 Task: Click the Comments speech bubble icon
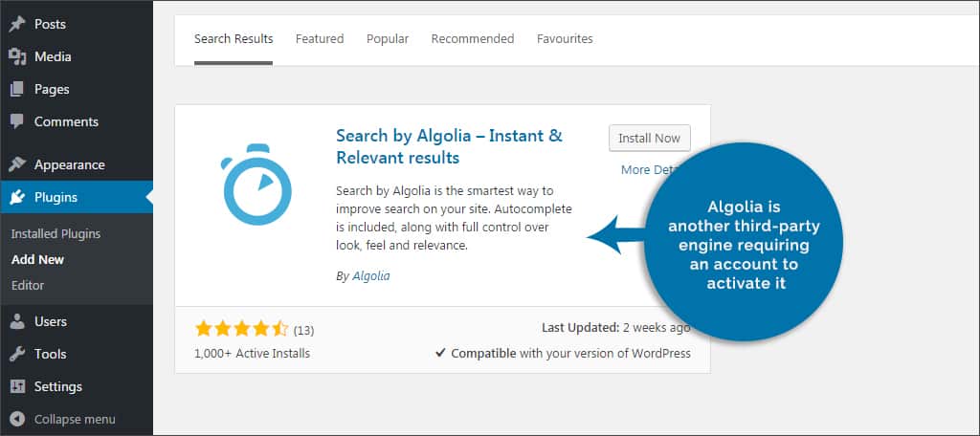[x=17, y=121]
